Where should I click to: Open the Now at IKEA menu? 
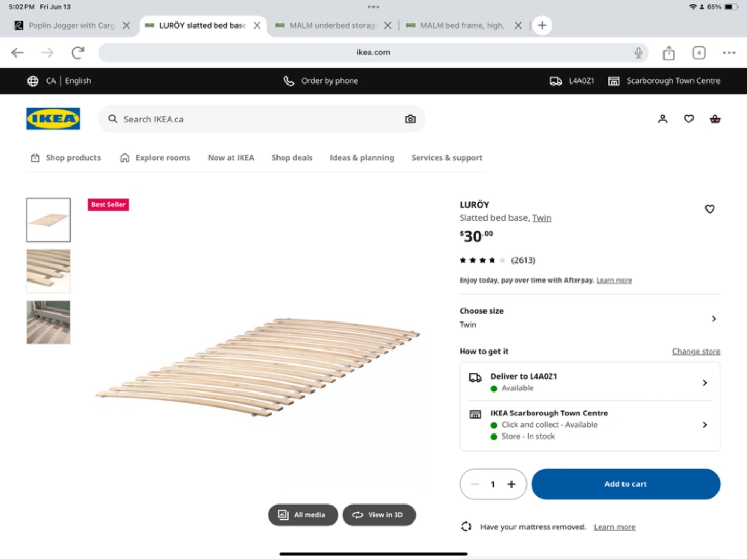[x=231, y=158]
